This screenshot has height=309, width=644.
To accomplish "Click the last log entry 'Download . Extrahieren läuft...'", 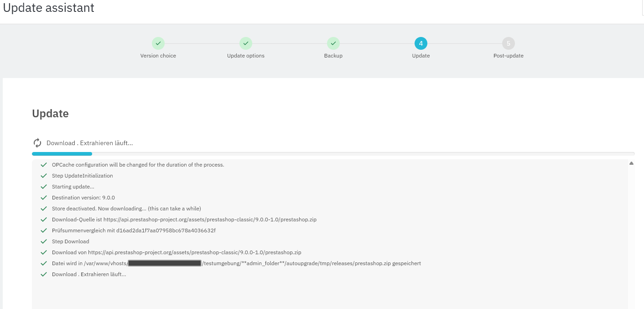I will (89, 274).
